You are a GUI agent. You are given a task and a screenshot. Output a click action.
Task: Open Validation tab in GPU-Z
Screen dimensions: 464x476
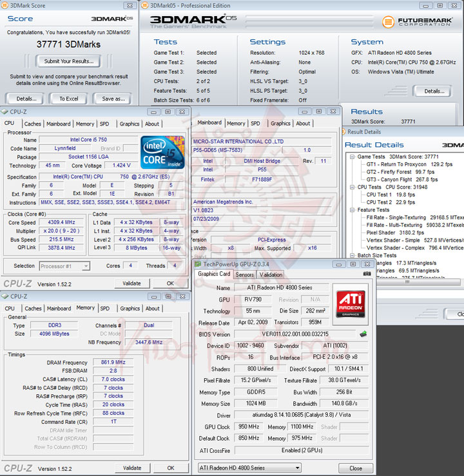(271, 275)
